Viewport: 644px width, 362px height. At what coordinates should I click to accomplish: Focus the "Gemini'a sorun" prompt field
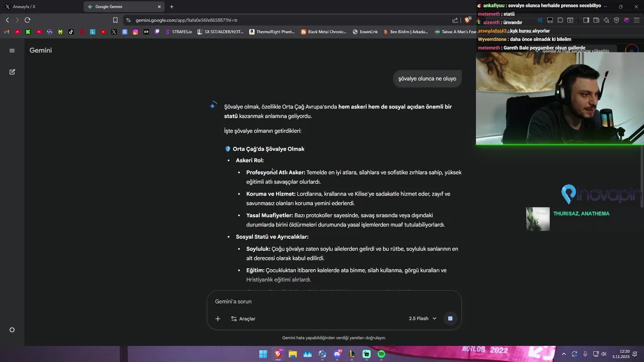point(334,302)
